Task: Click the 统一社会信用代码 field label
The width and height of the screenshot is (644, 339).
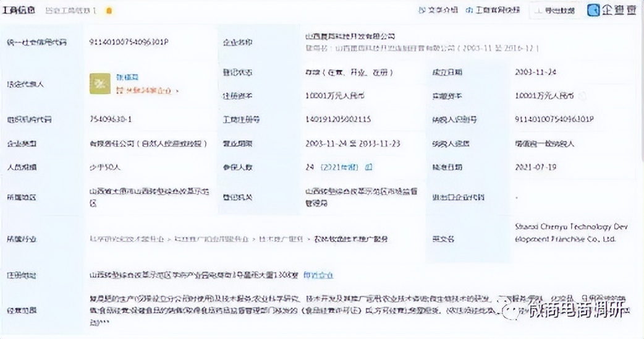Action: (x=36, y=42)
